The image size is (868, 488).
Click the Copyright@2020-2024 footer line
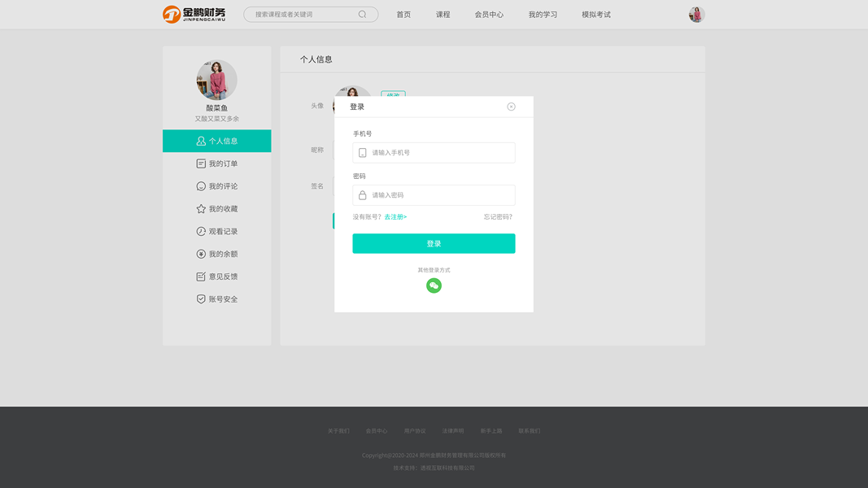pyautogui.click(x=434, y=455)
